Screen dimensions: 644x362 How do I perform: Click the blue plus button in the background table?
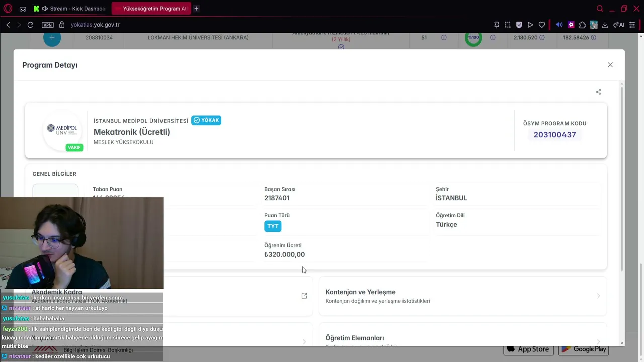52,38
